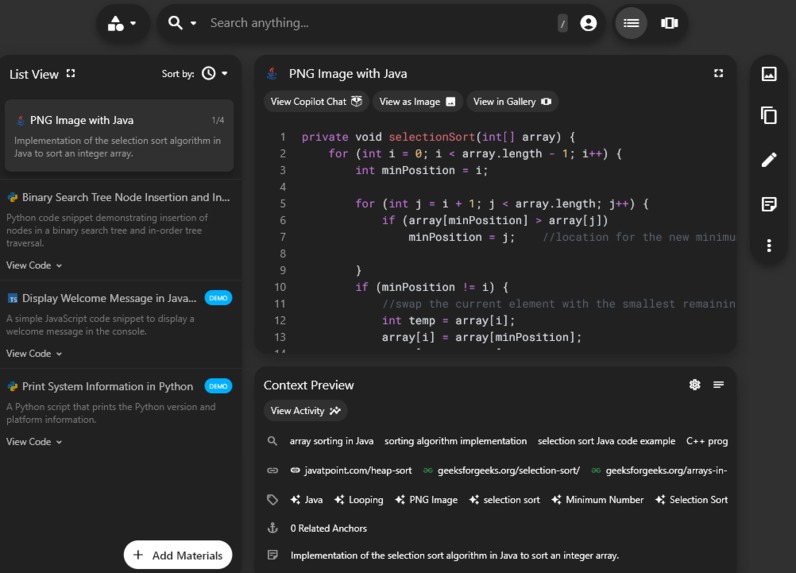
Task: Expand code panel to fullscreen
Action: [718, 74]
